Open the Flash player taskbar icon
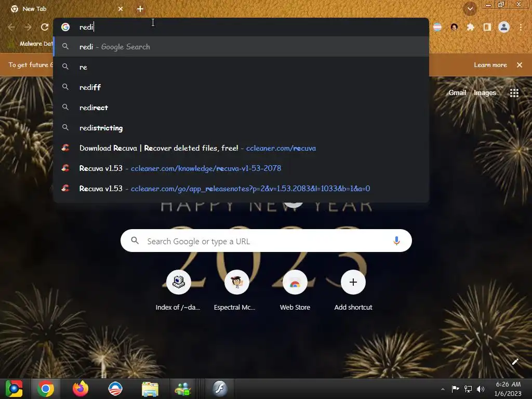Image resolution: width=532 pixels, height=399 pixels. click(x=220, y=388)
